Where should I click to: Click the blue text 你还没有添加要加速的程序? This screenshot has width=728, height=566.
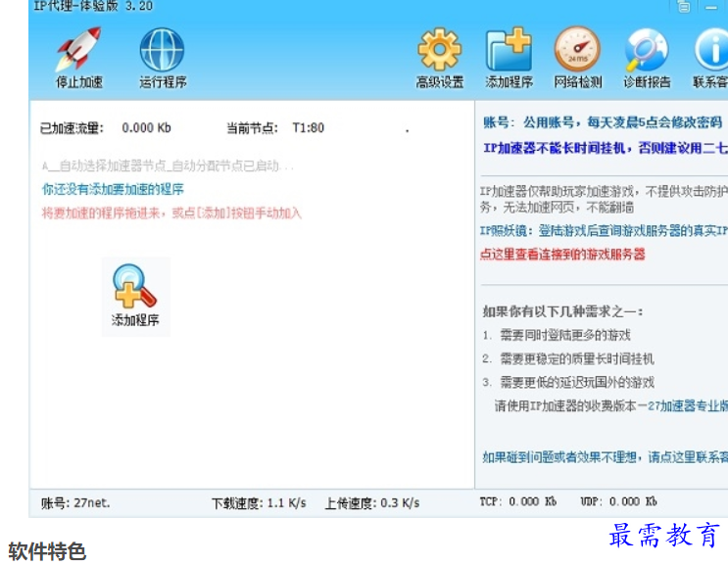(113, 189)
